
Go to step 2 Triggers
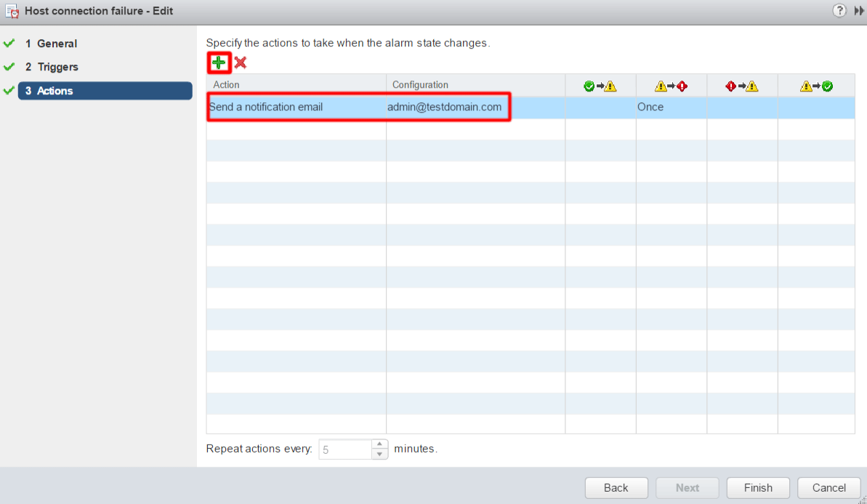click(52, 67)
